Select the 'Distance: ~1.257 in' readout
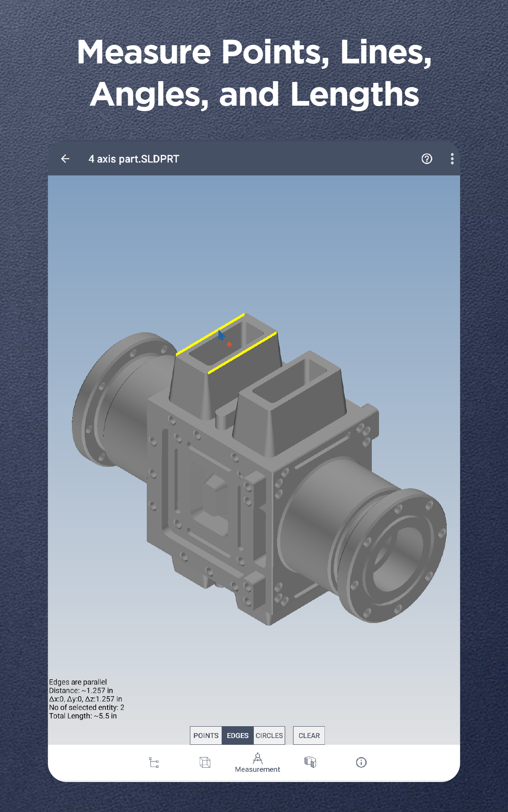508x812 pixels. [81, 690]
